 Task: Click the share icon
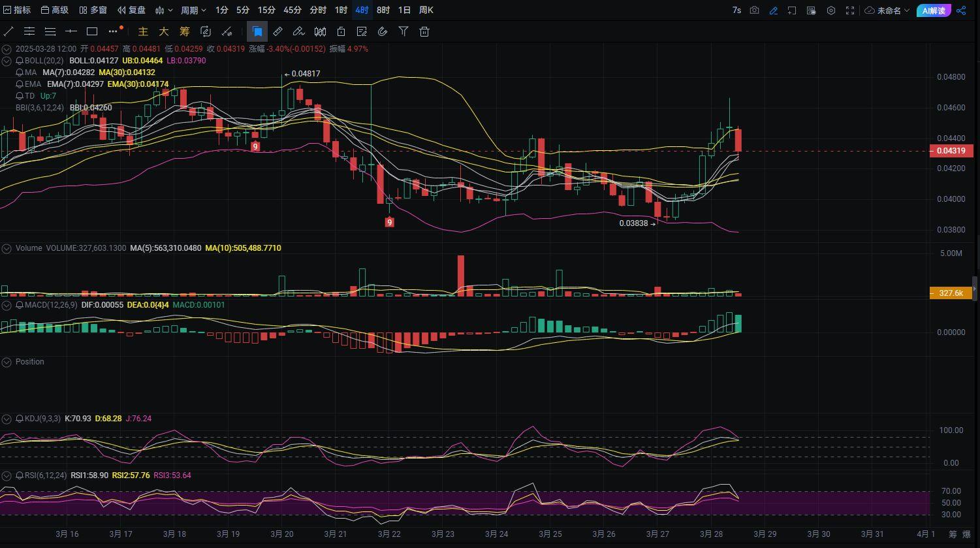point(961,10)
